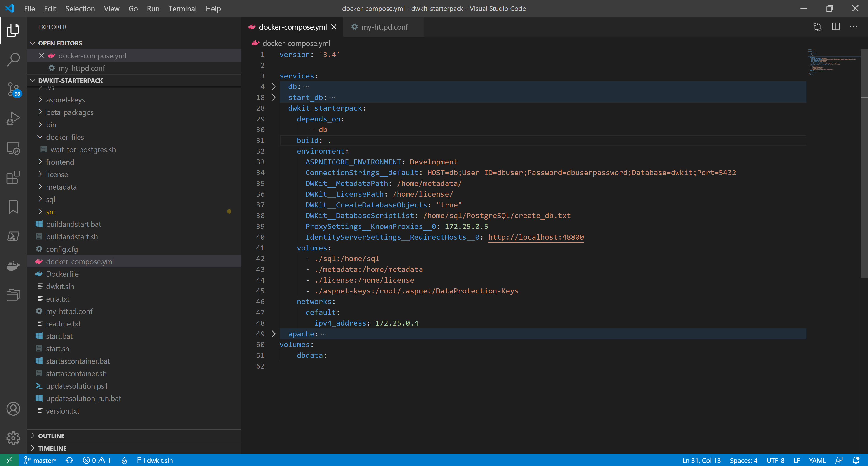Open the Docker view icon
Screen dimensions: 868x466
tap(13, 266)
